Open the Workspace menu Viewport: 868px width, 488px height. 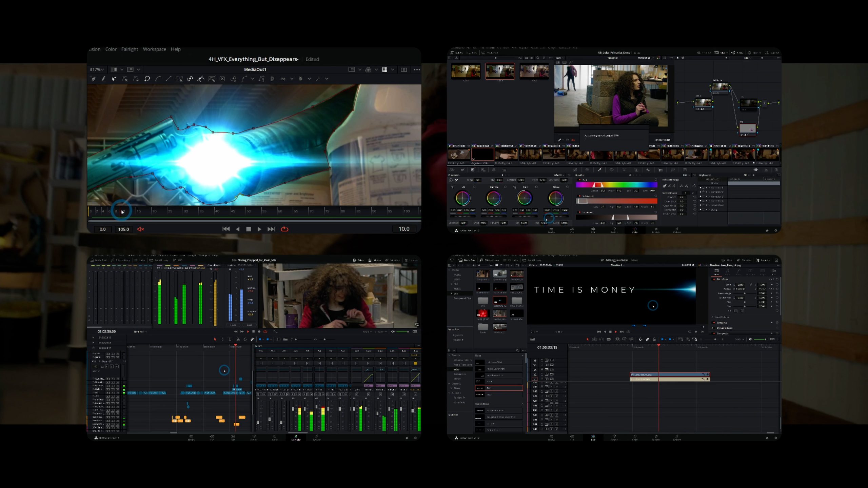154,49
